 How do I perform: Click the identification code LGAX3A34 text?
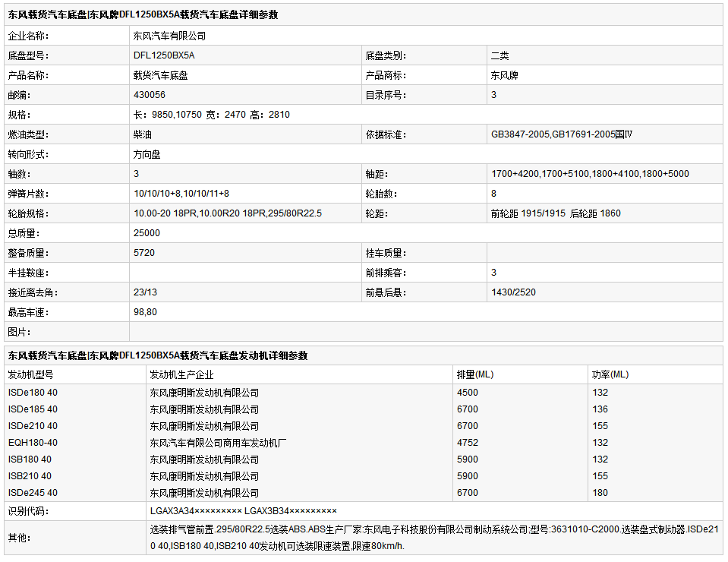point(196,511)
